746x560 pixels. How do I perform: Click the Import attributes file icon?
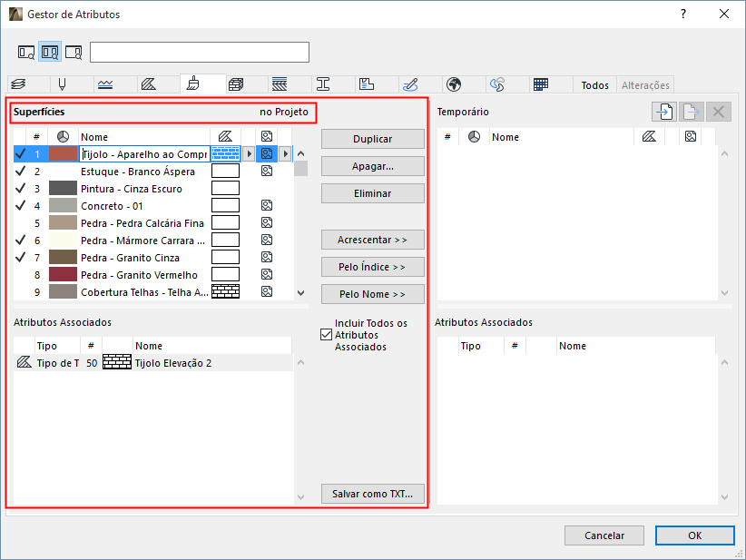point(664,112)
